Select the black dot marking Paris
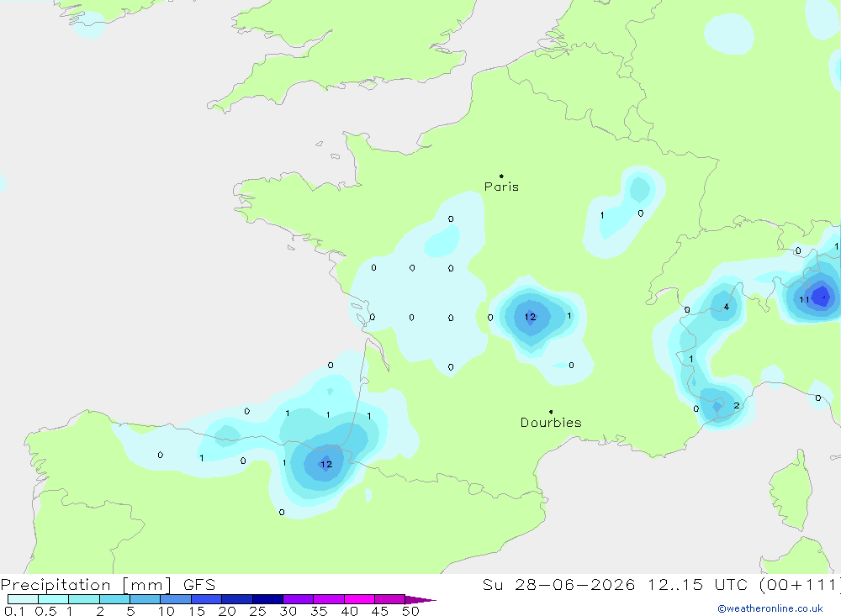This screenshot has height=616, width=841. click(x=501, y=176)
